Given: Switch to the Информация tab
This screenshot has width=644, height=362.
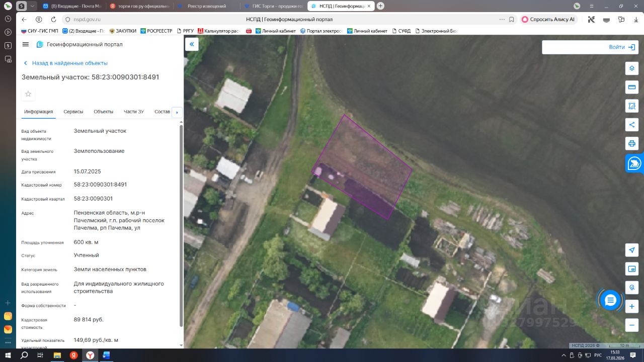Looking at the screenshot, I should coord(38,112).
